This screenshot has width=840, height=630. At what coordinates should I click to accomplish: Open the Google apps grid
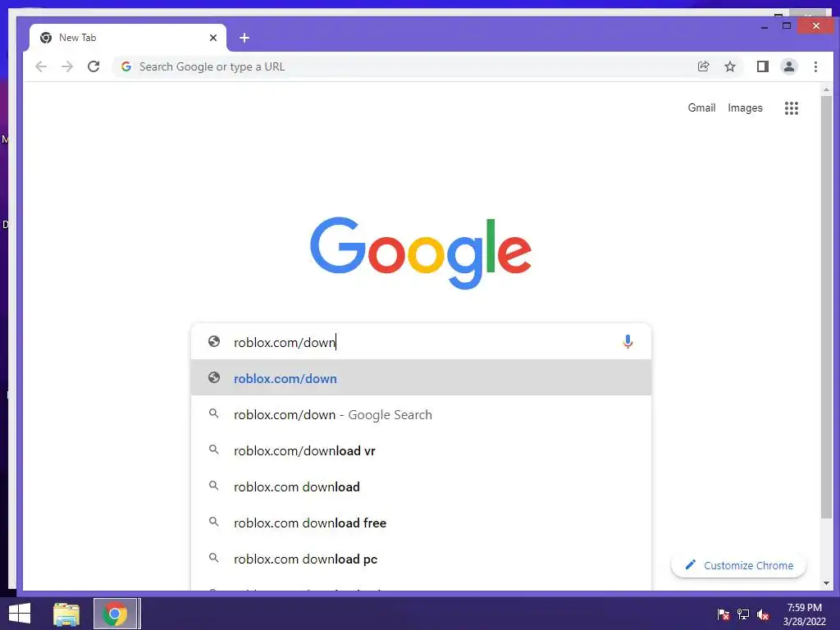point(792,108)
